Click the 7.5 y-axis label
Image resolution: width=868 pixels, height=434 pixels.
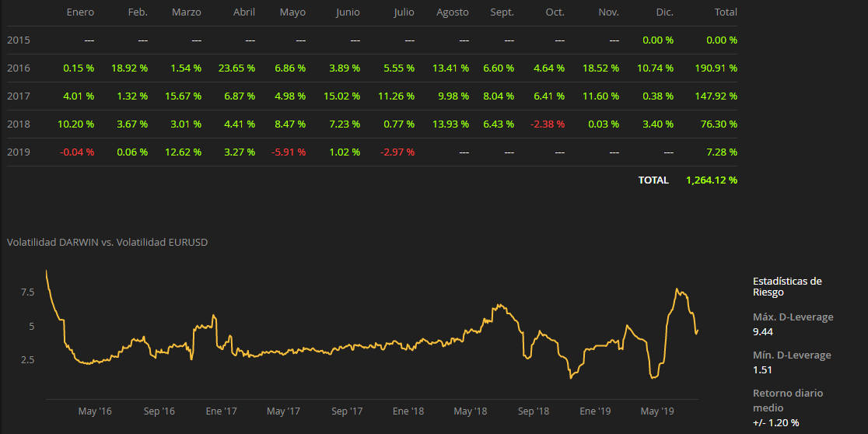(x=28, y=292)
